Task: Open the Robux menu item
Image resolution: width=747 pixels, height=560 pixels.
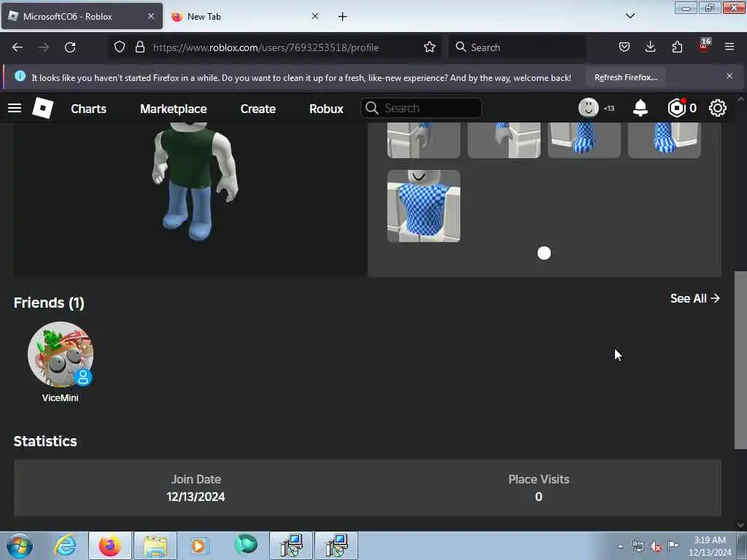Action: pos(326,109)
